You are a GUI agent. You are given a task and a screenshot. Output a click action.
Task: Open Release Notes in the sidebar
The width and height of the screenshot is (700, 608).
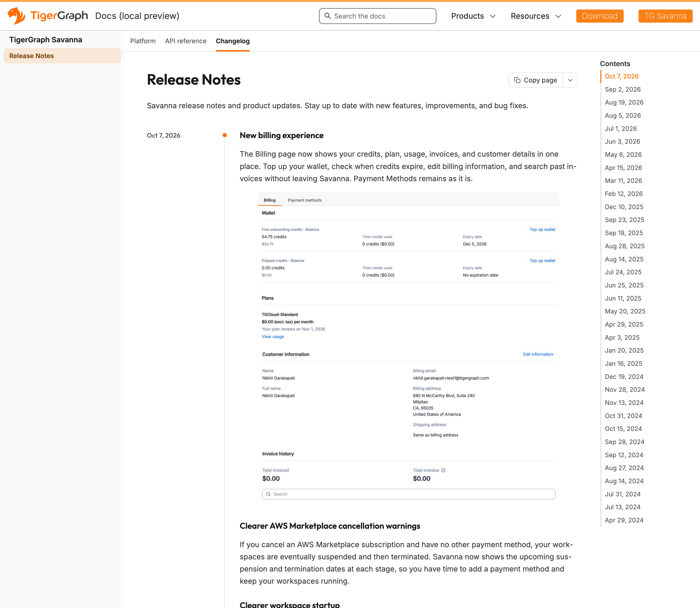coord(62,56)
